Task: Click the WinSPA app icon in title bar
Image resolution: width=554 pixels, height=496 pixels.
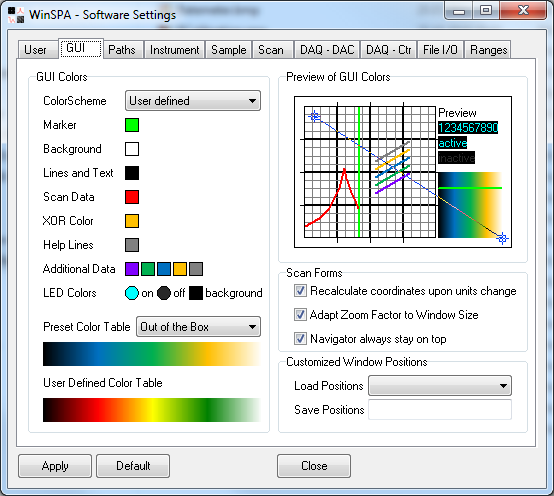Action: [16, 15]
